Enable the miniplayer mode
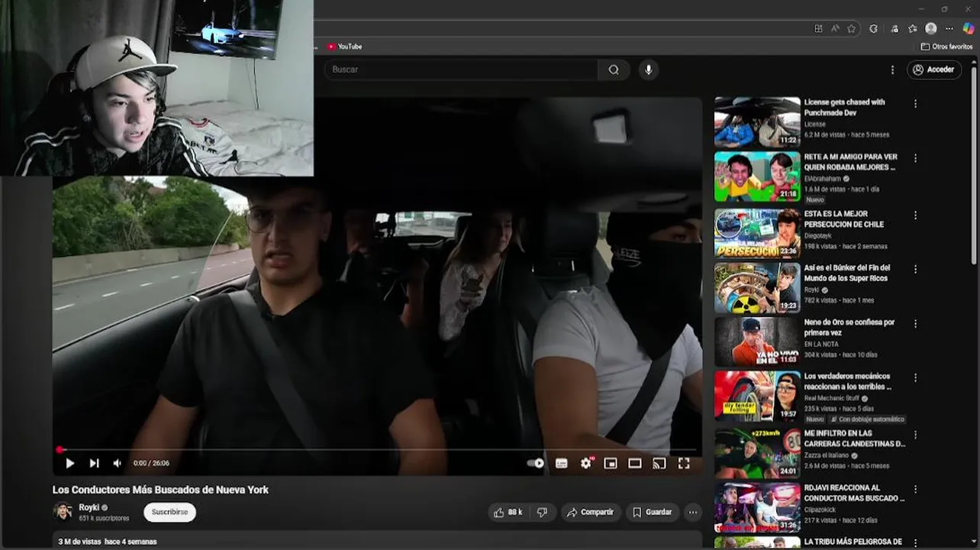This screenshot has height=550, width=980. tap(611, 463)
